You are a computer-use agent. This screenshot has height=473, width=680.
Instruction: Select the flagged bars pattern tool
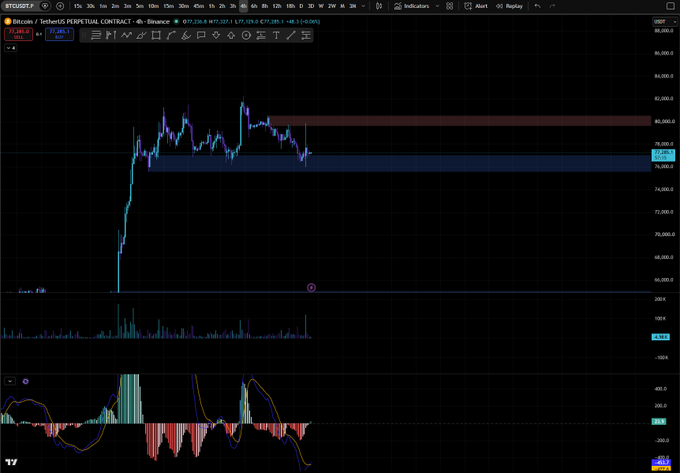111,36
